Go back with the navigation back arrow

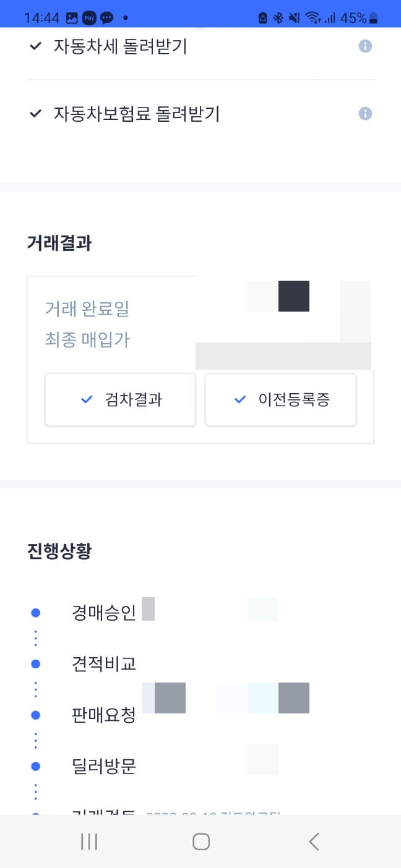314,841
